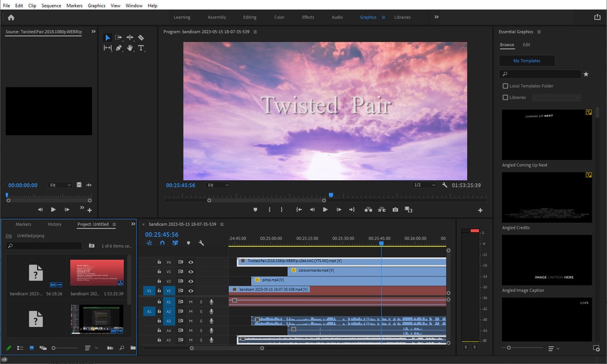
Task: Toggle lock on track V4
Action: click(x=159, y=262)
